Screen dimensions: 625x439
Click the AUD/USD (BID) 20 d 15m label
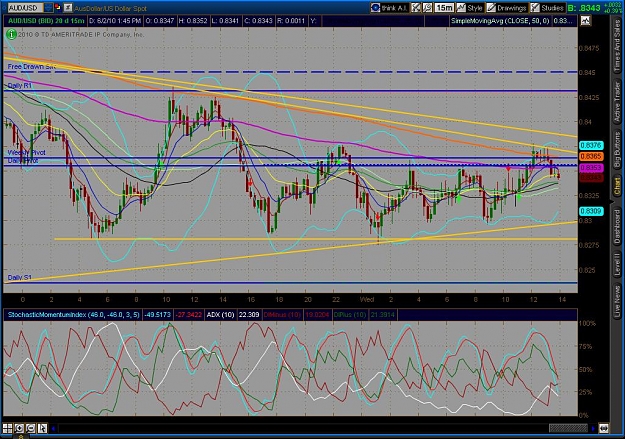pos(46,21)
